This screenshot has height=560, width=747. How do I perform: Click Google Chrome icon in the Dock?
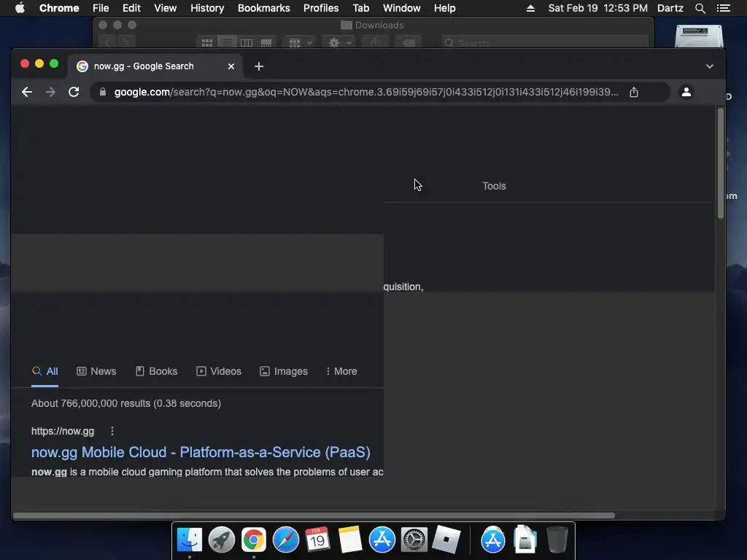click(x=253, y=540)
